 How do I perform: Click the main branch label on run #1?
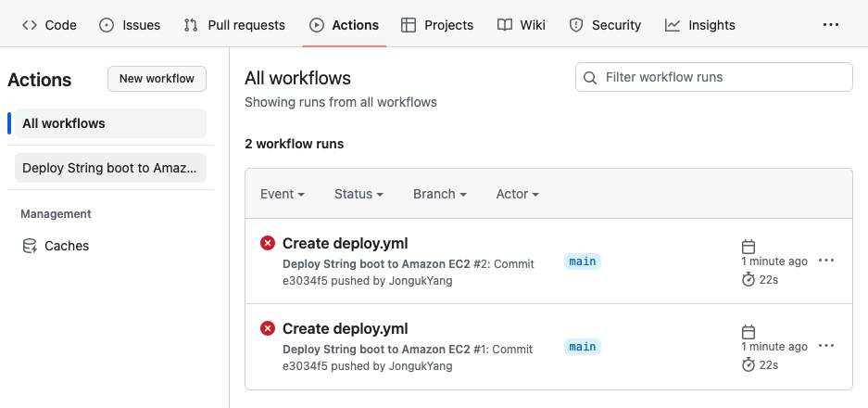tap(583, 347)
